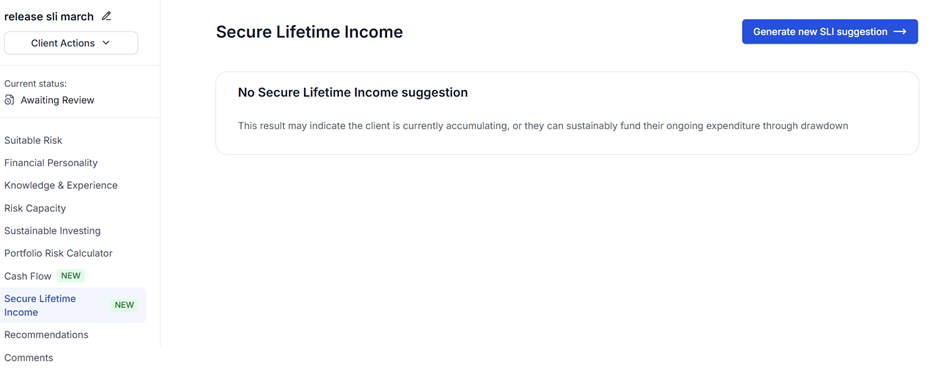Click the pencil edit icon beside client name

point(107,16)
